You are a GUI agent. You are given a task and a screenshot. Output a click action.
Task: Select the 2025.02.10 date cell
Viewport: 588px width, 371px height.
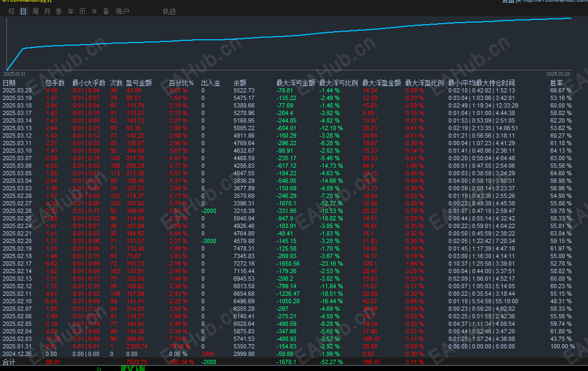pyautogui.click(x=17, y=301)
